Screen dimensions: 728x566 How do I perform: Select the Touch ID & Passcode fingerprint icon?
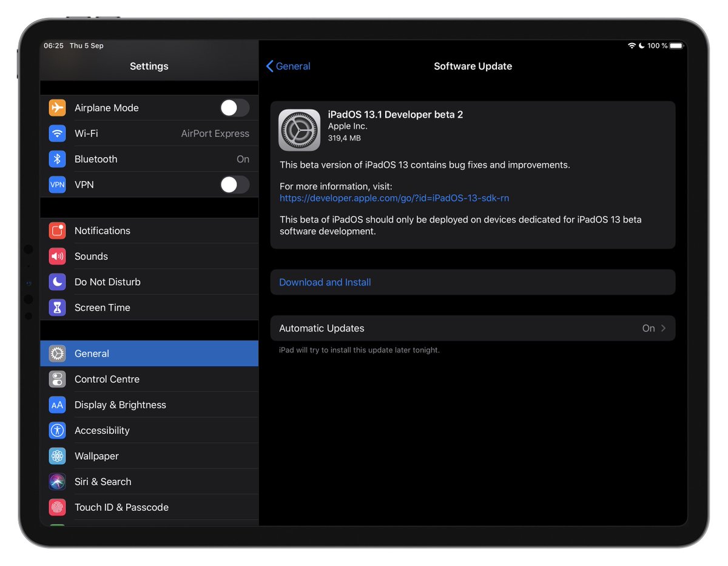[56, 507]
